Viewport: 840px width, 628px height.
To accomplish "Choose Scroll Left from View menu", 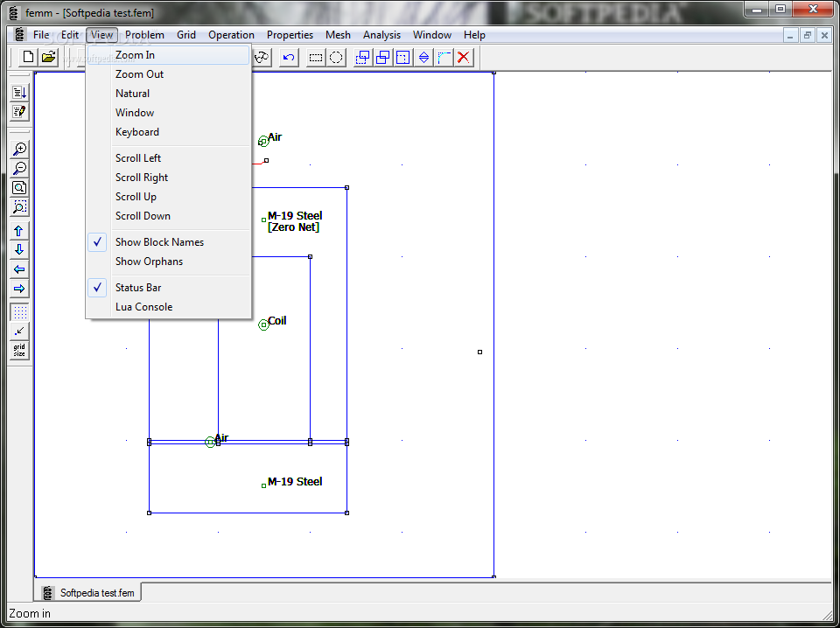I will [168, 158].
